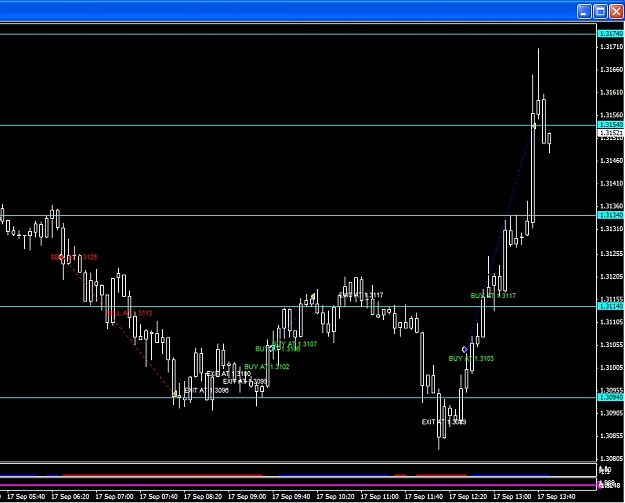
Task: Click the cyan 1.31340 level price tag
Action: (611, 215)
